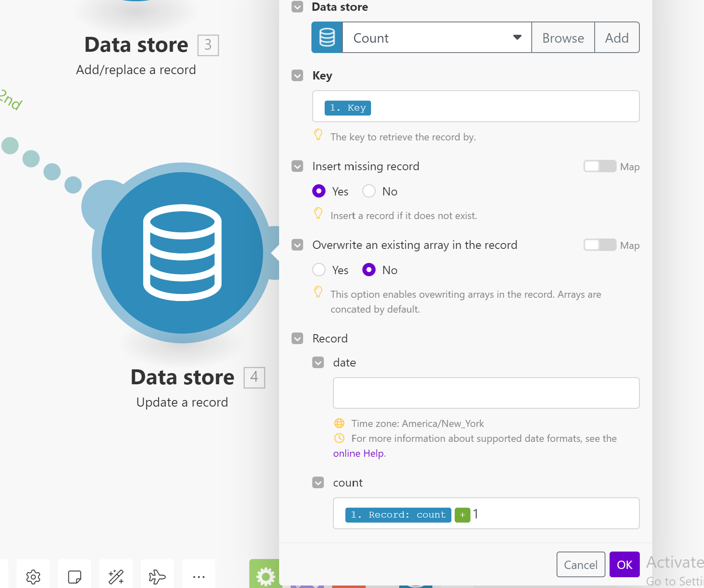704x588 pixels.
Task: Collapse the Record section
Action: [297, 339]
